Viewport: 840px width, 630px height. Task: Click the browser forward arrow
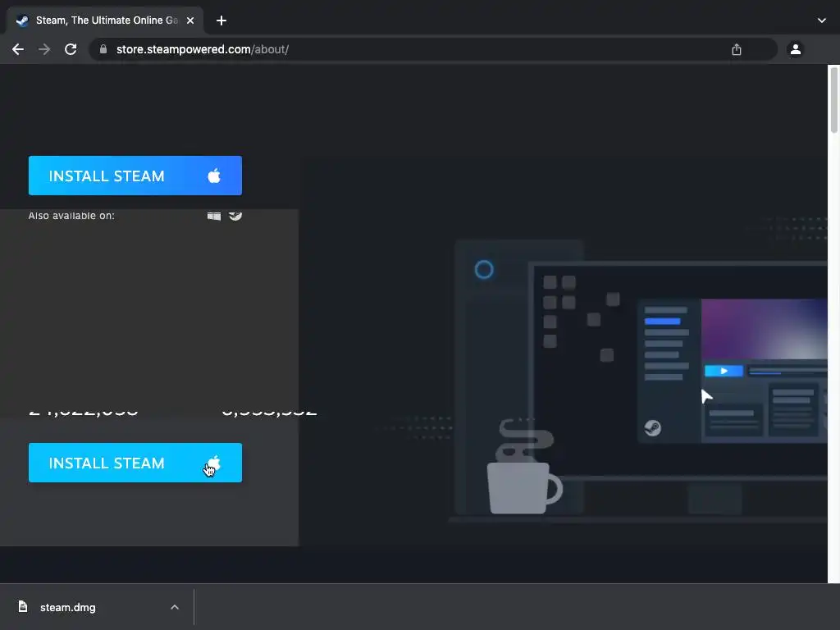pyautogui.click(x=44, y=49)
